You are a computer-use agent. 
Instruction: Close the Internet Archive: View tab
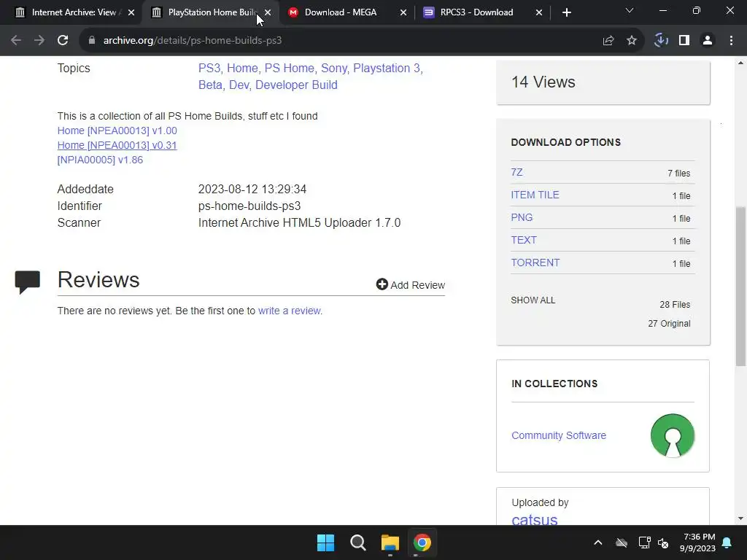[131, 12]
